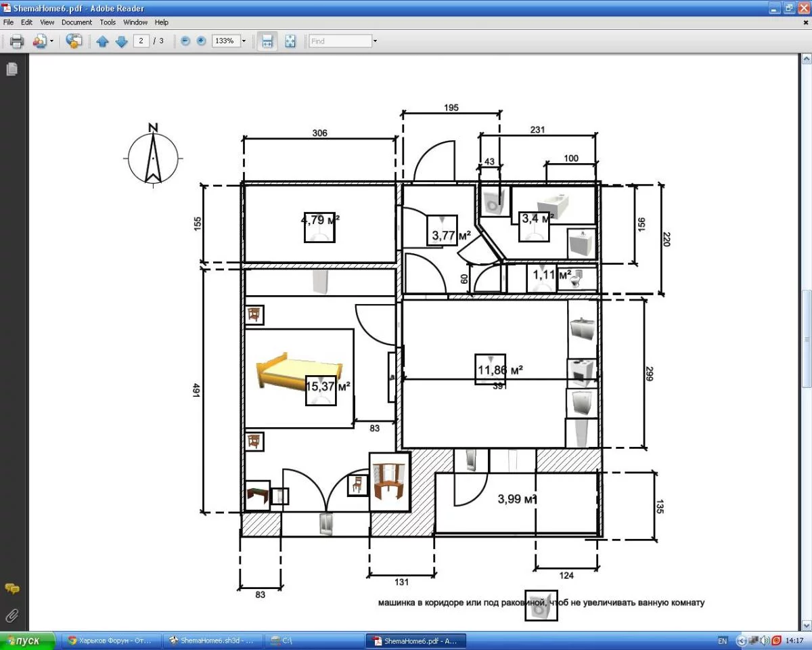Click the EN language indicator in the tray

click(722, 641)
